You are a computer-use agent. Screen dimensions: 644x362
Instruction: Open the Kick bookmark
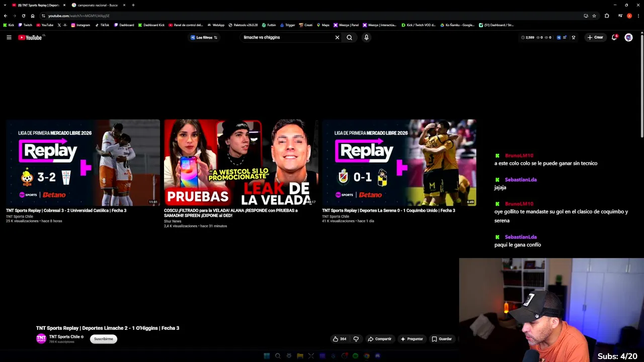9,25
